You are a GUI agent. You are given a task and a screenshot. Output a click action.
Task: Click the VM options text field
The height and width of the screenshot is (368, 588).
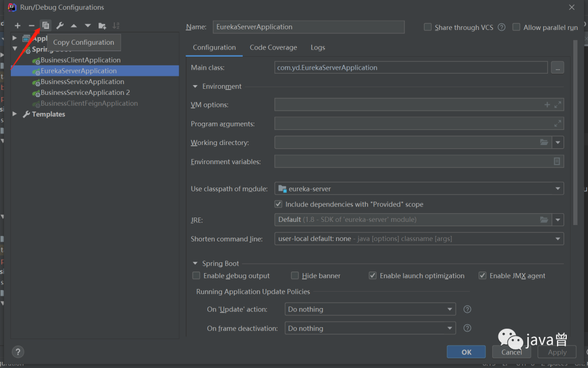(419, 105)
